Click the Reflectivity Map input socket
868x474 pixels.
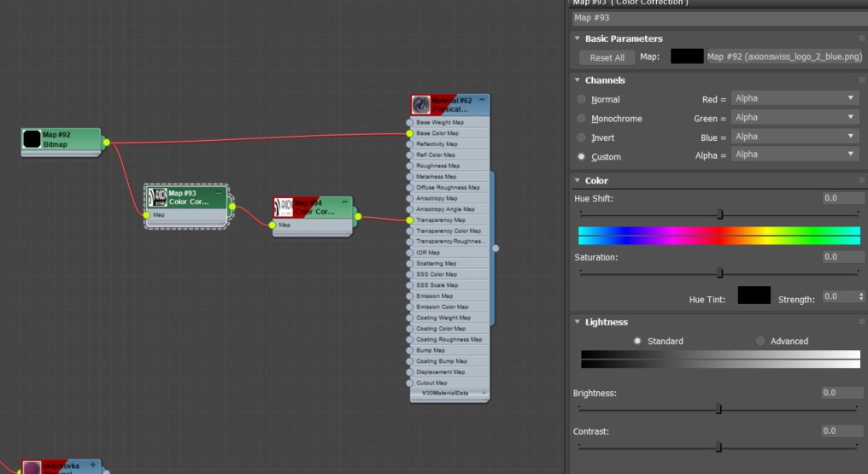click(409, 143)
